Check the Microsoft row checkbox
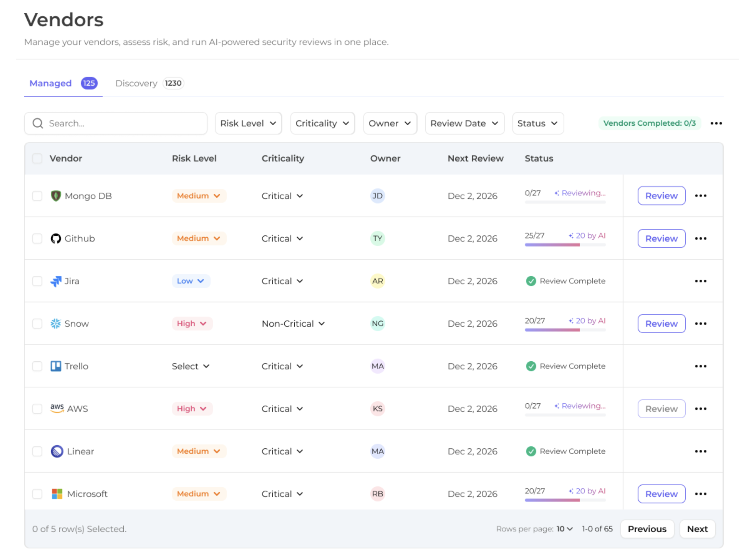Viewport: 747px width, 560px height. (x=37, y=494)
